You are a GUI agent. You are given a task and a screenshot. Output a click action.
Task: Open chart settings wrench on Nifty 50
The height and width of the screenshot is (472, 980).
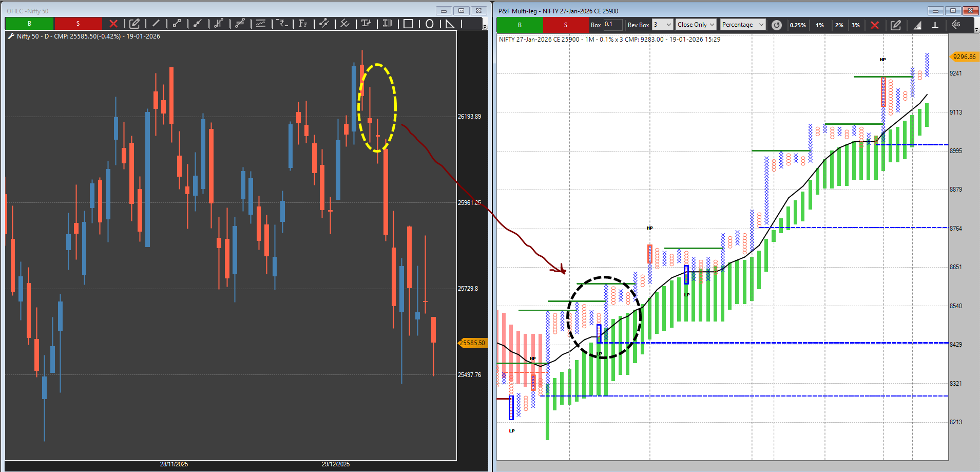point(11,36)
